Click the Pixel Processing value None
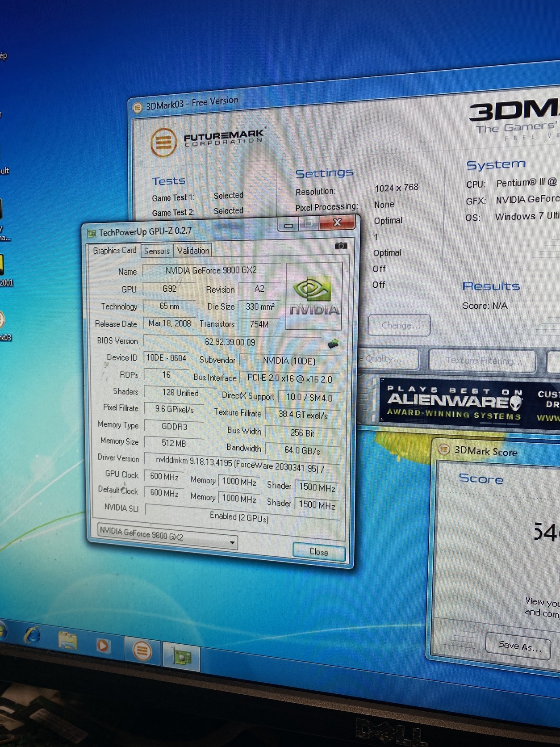The width and height of the screenshot is (560, 747). (x=384, y=205)
